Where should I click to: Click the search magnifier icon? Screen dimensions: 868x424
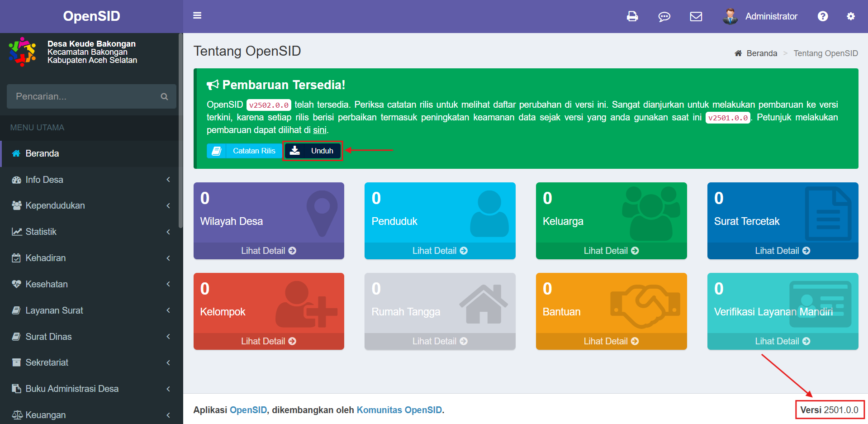[165, 96]
